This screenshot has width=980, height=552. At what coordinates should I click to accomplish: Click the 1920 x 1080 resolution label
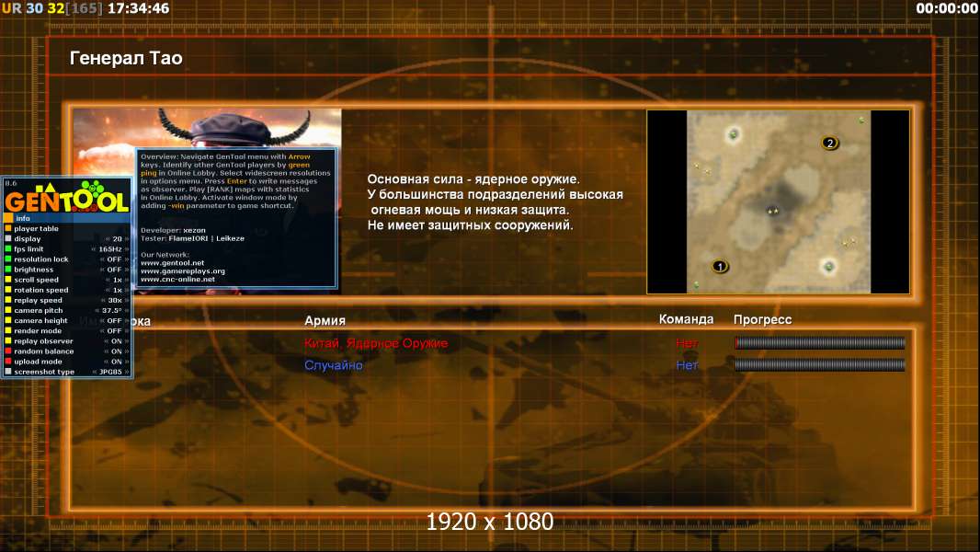coord(490,522)
